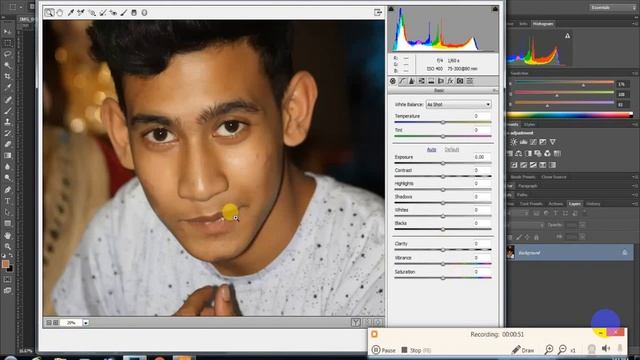Open the HSL / Grayscale panel tab
Viewport: 640px width, 360px height.
(x=422, y=81)
